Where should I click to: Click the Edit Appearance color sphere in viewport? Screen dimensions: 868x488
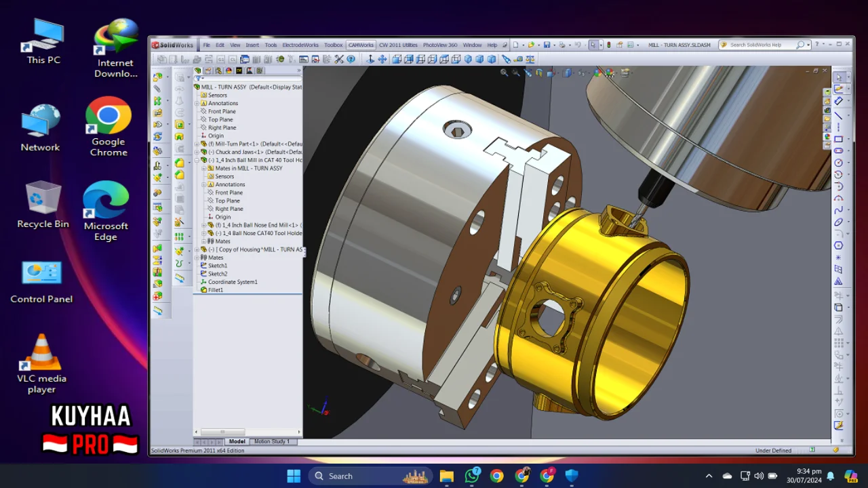pyautogui.click(x=597, y=73)
